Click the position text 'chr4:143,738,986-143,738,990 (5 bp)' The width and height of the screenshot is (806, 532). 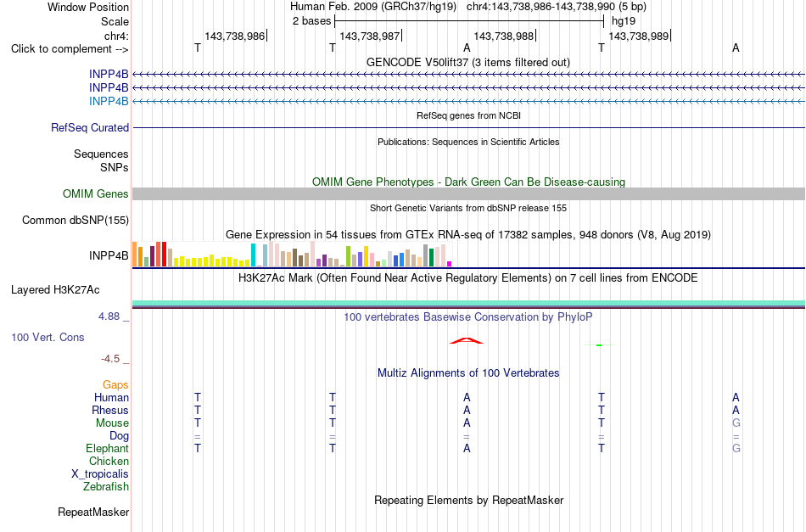click(557, 7)
